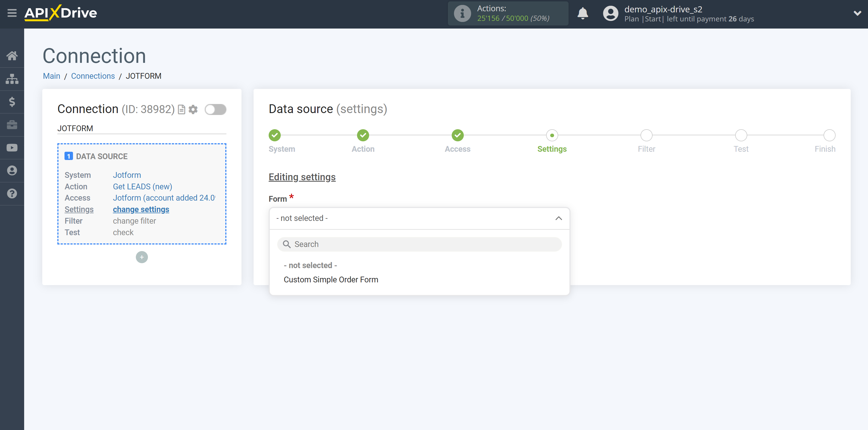Collapse the Form selection dropdown
The image size is (868, 430).
click(x=558, y=218)
